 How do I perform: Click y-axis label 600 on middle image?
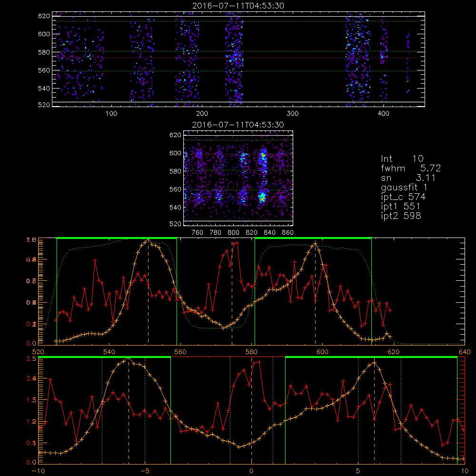[x=175, y=153]
